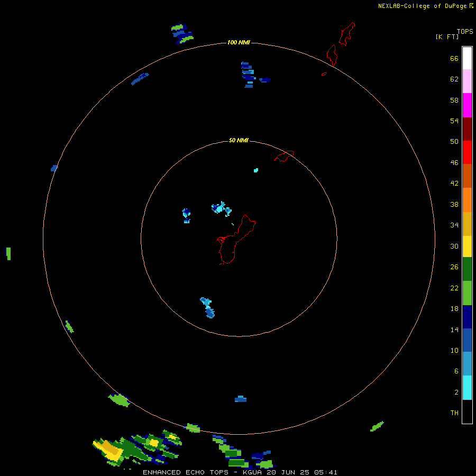The height and width of the screenshot is (476, 476).
Task: Click the Rota island outline on 50 NMI ring
Action: point(284,156)
